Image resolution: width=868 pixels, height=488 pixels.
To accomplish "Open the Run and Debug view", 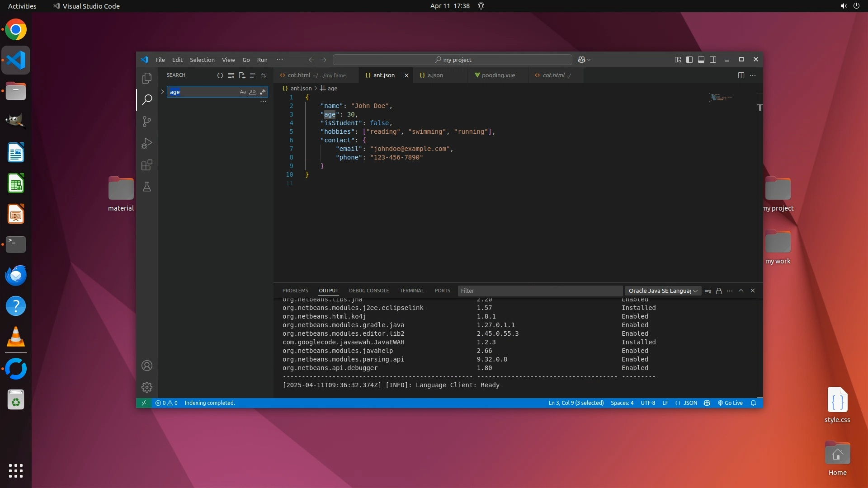I will click(147, 143).
